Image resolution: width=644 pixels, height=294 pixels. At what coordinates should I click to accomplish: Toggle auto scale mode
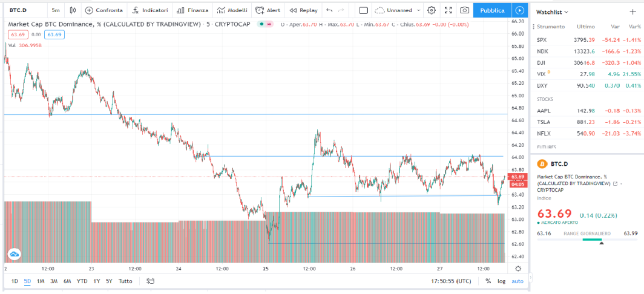pyautogui.click(x=517, y=281)
